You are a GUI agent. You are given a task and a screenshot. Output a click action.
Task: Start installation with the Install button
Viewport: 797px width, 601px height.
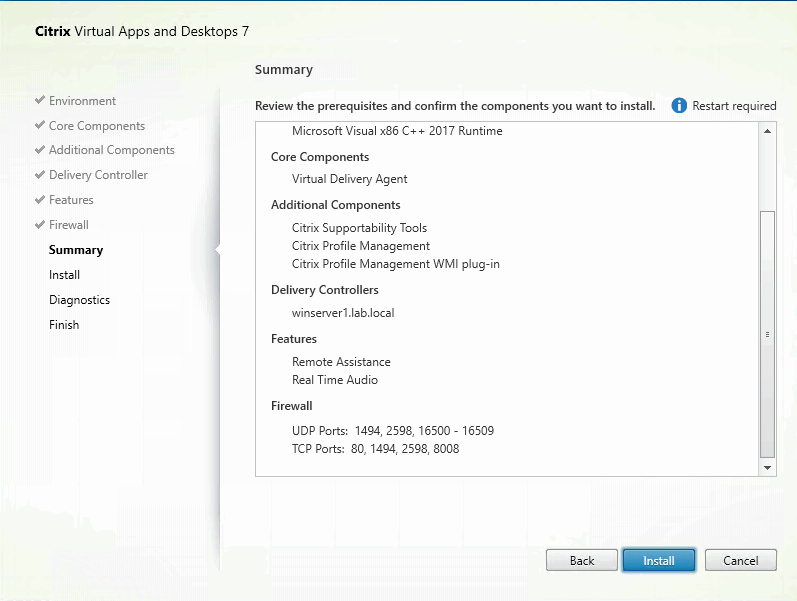coord(659,560)
